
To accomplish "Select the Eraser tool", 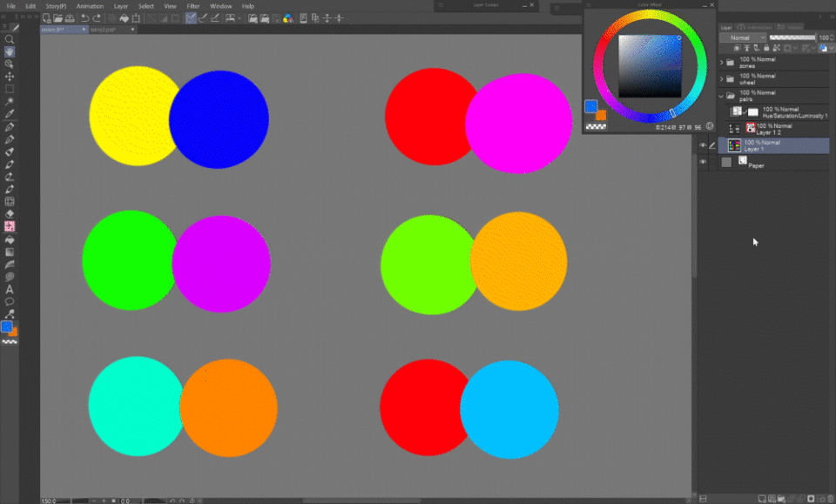I will coord(10,213).
